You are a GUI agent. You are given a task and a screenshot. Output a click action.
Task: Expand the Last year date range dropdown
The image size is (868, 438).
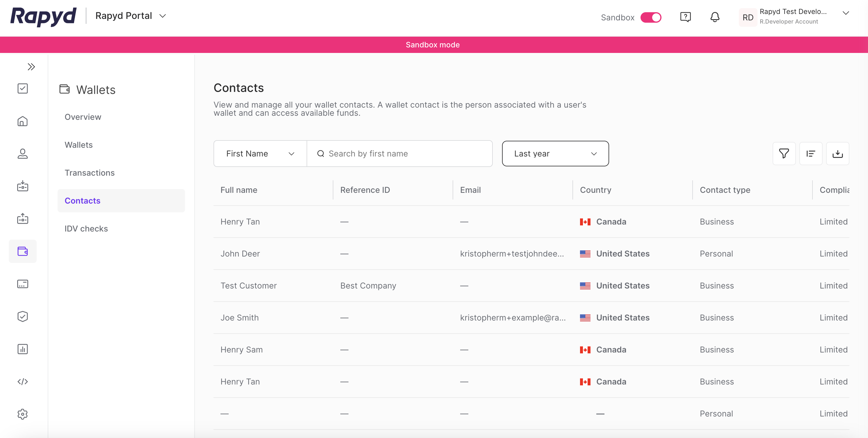click(555, 154)
